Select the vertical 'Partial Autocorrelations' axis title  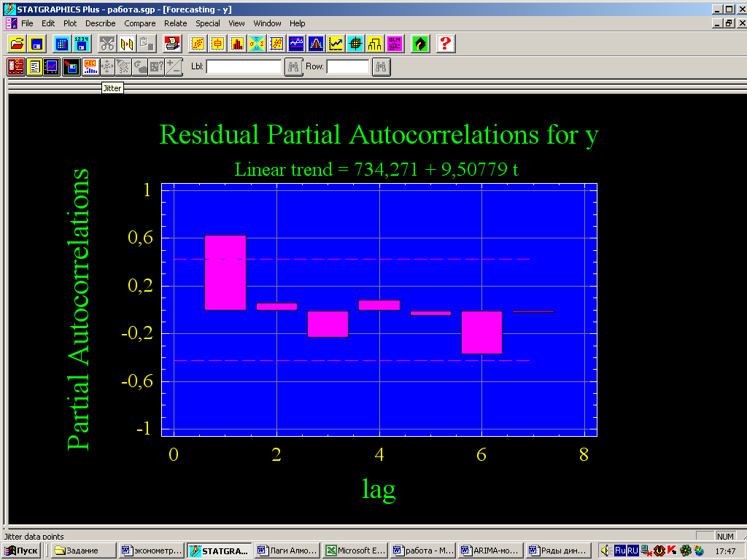(78, 309)
